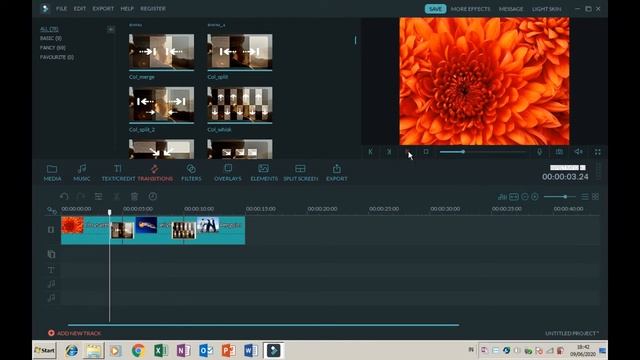
Task: Jump to next frame in preview
Action: (x=389, y=152)
